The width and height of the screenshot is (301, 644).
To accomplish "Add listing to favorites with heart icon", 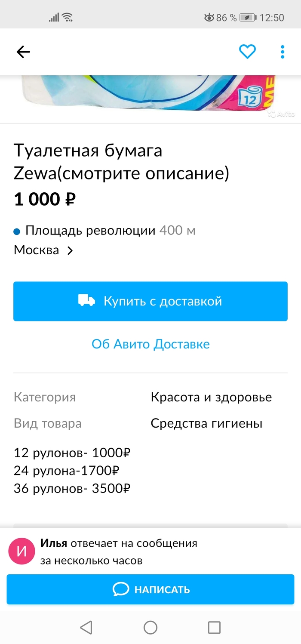I will pos(247,52).
